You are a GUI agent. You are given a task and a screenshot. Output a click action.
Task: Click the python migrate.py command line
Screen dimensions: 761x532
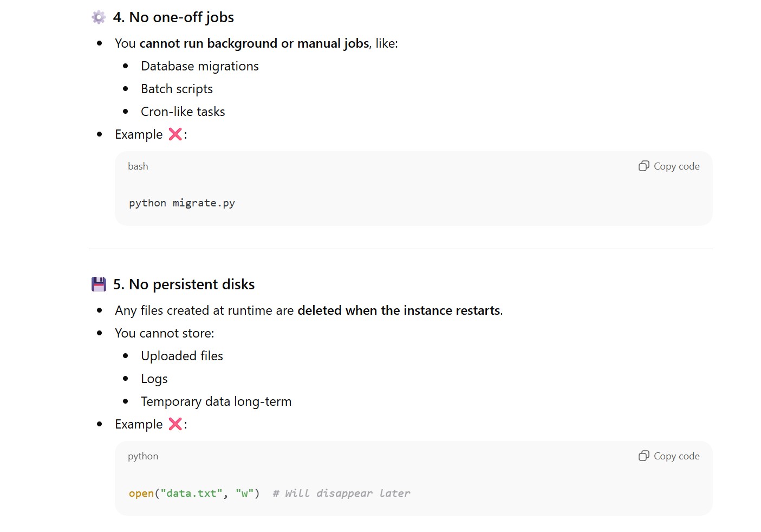pyautogui.click(x=182, y=203)
